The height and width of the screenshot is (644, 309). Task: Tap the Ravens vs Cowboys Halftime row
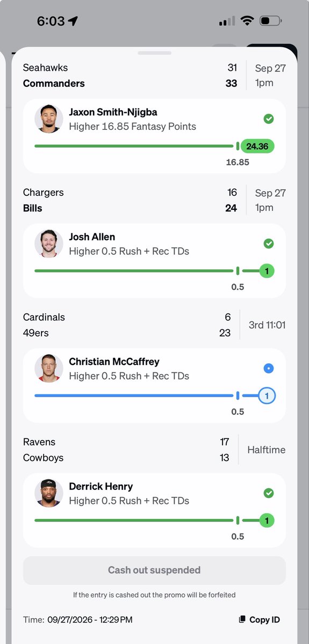coord(154,450)
